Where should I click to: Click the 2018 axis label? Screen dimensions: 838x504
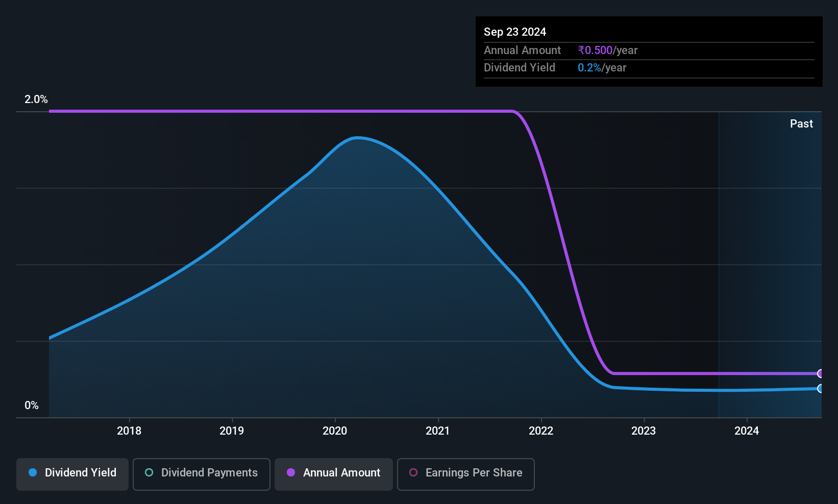tap(129, 431)
